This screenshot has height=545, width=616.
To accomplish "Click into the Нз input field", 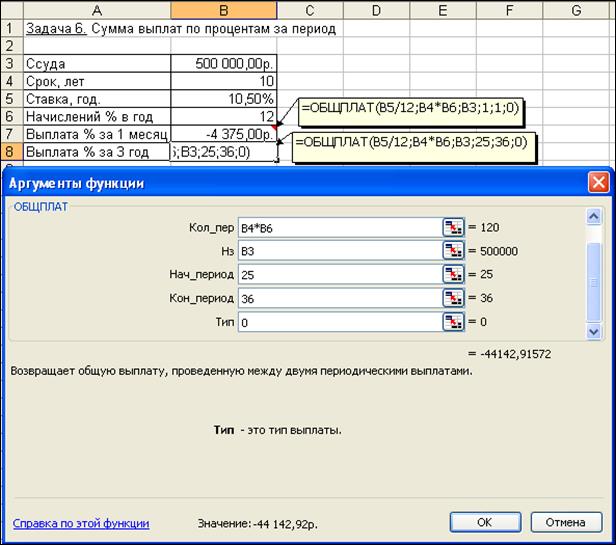I will point(338,251).
